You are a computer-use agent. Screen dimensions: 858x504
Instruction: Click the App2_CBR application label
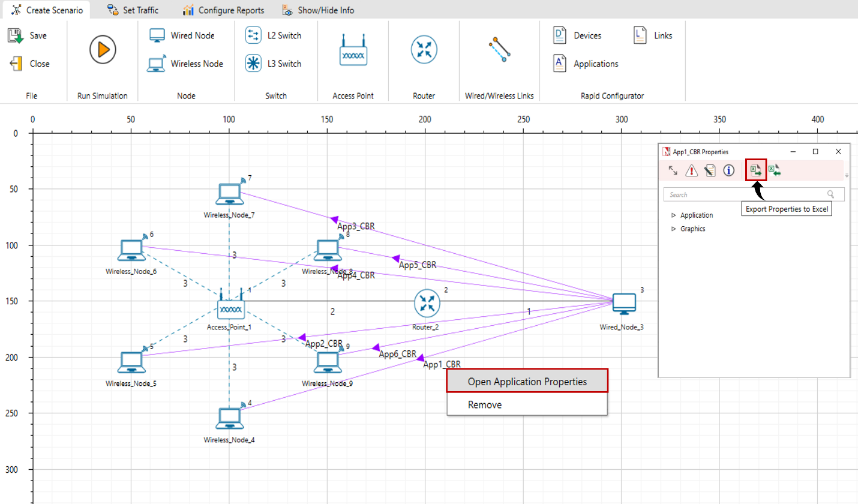[324, 344]
